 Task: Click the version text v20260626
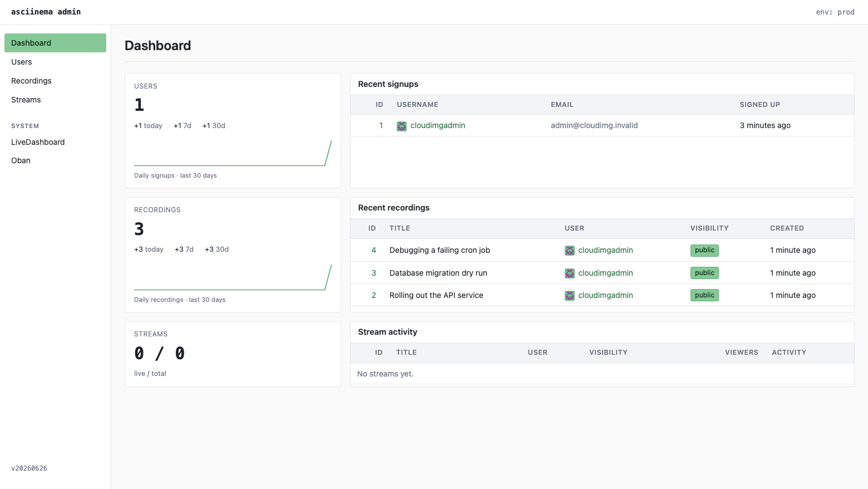(x=29, y=468)
